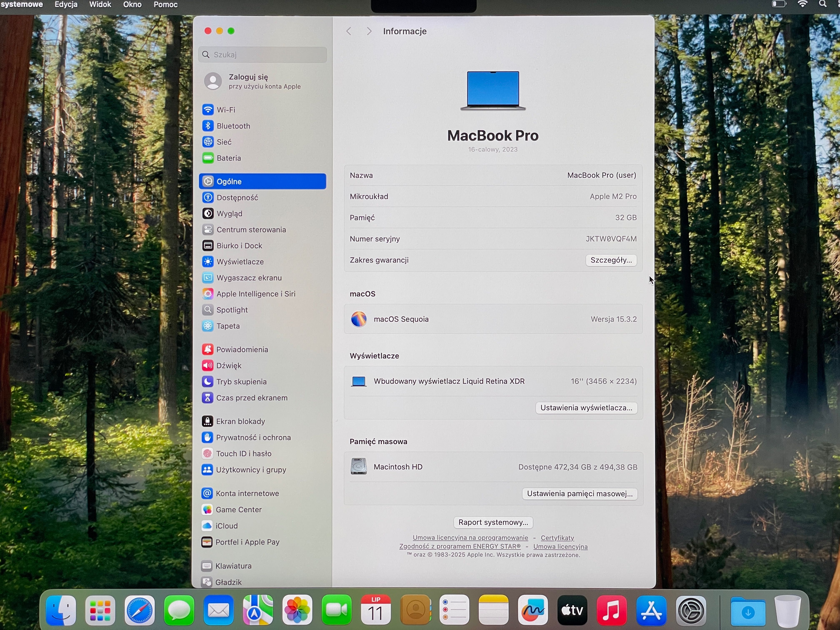
Task: Click the standalone Umowa licencyjna link
Action: (560, 546)
